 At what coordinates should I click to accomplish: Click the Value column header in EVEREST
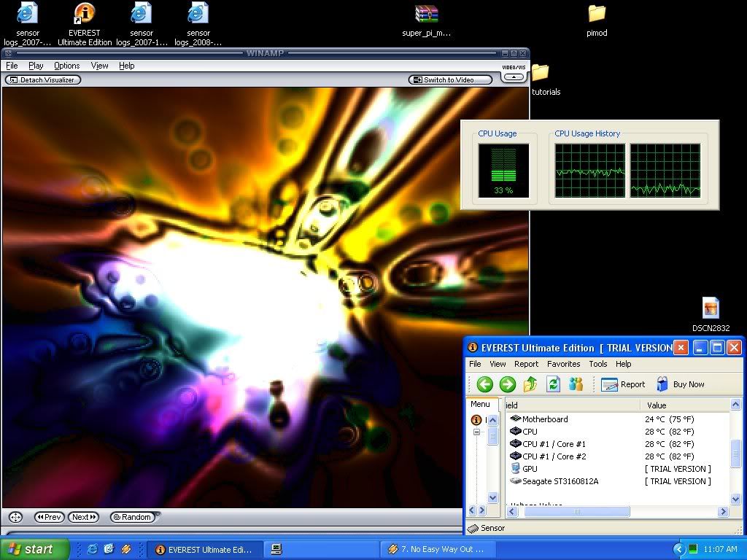(684, 405)
